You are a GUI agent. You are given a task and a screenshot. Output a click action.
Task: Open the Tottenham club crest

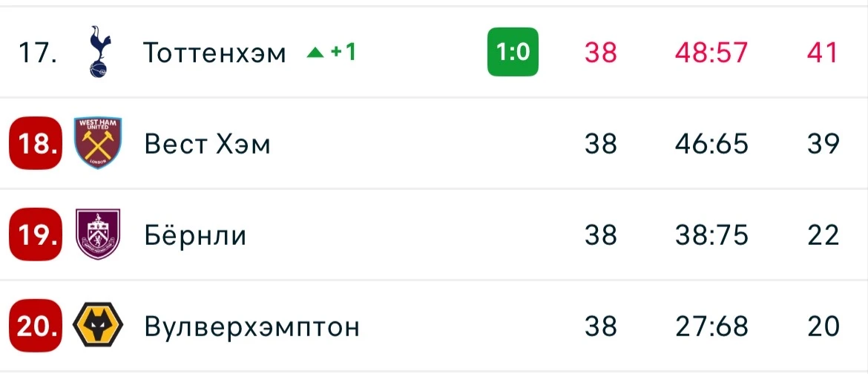click(x=99, y=51)
